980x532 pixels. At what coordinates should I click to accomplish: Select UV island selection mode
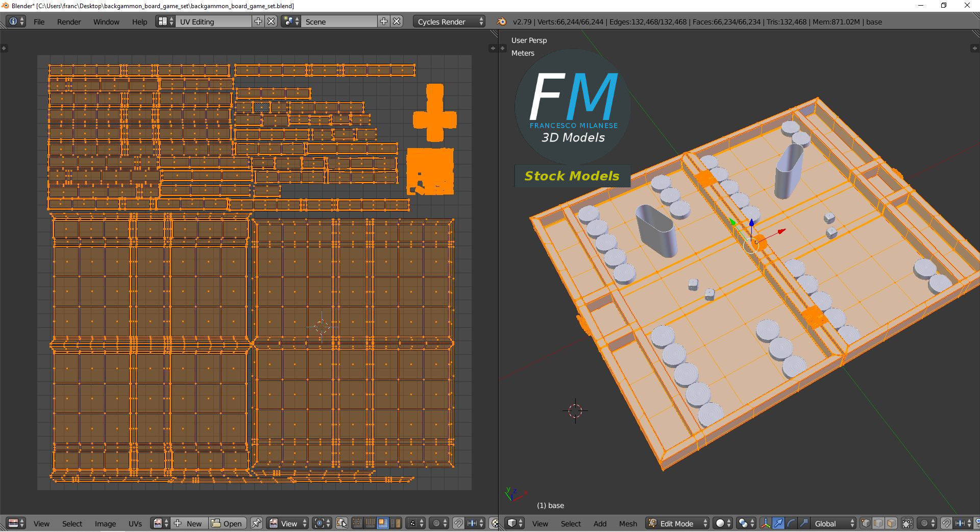click(x=395, y=523)
